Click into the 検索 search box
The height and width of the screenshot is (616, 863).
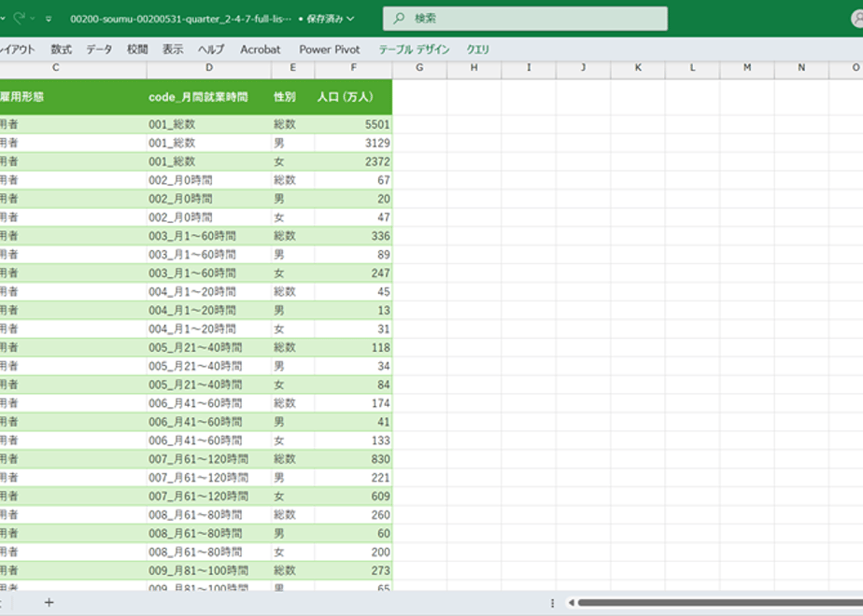tap(525, 18)
